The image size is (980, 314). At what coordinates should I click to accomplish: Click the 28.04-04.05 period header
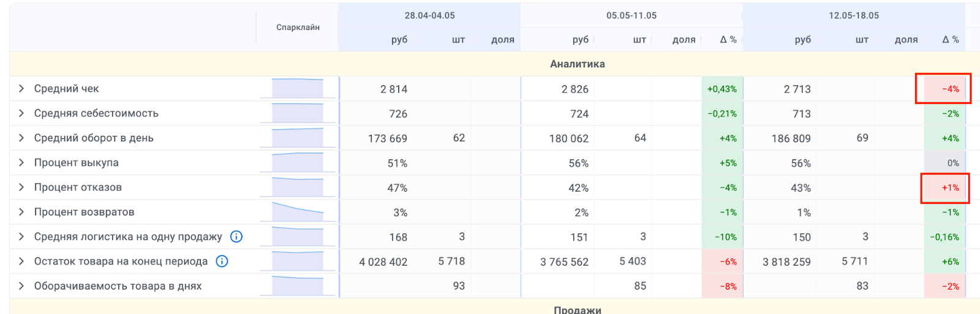[429, 15]
